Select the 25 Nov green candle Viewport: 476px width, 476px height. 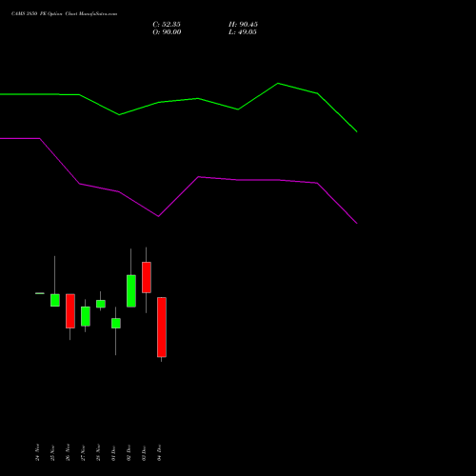tap(55, 300)
